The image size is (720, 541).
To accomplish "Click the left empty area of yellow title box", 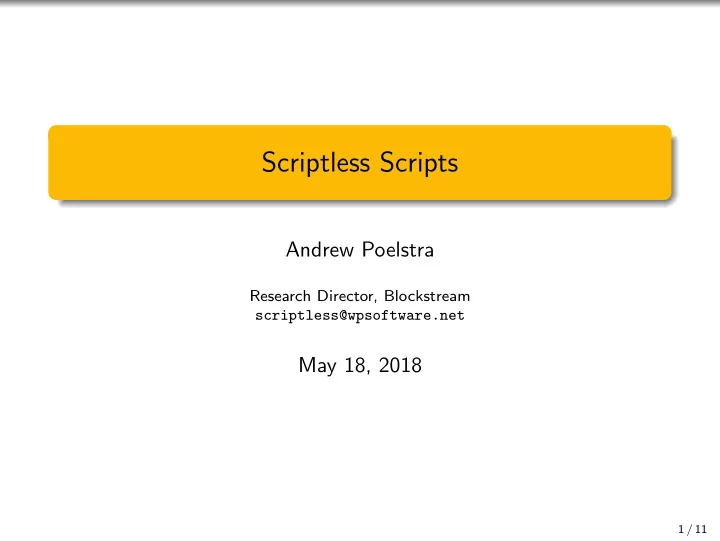I will point(154,163).
